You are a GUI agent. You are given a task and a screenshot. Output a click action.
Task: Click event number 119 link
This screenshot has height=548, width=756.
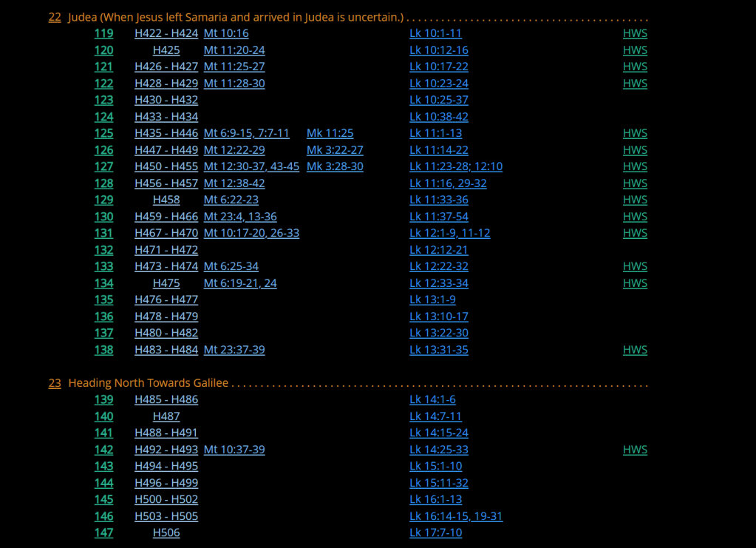103,33
